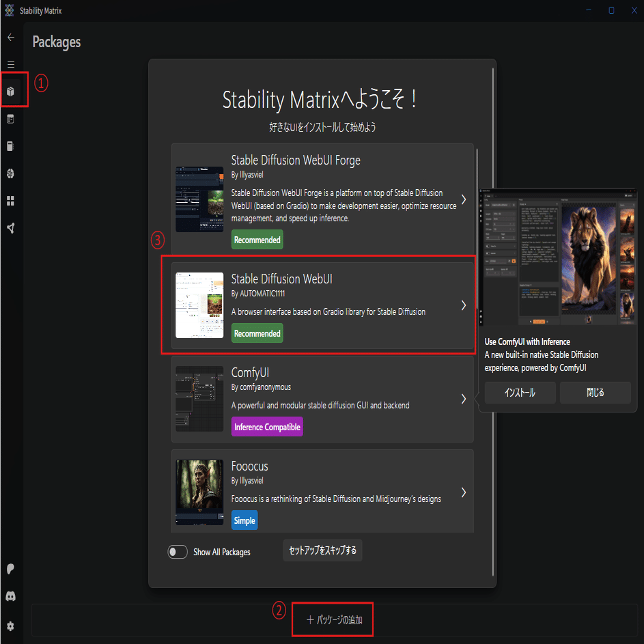Viewport: 644px width, 644px height.
Task: Click 閉じる button in popup
Action: click(595, 393)
